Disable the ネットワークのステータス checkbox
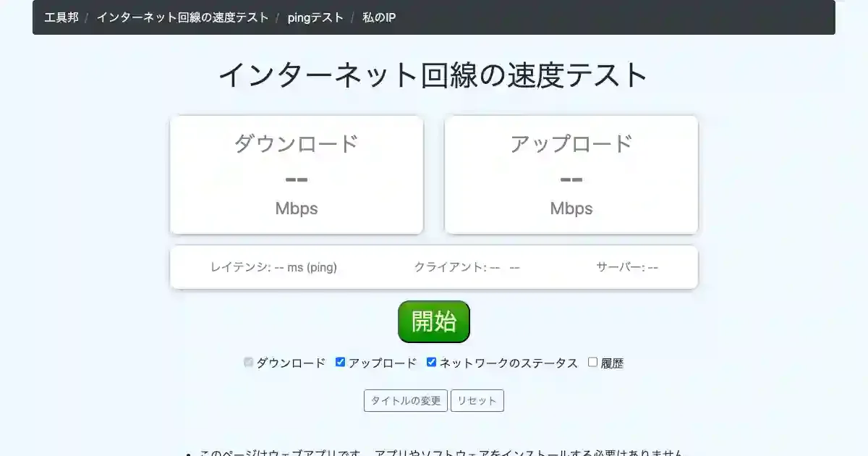The height and width of the screenshot is (456, 868). click(x=432, y=363)
